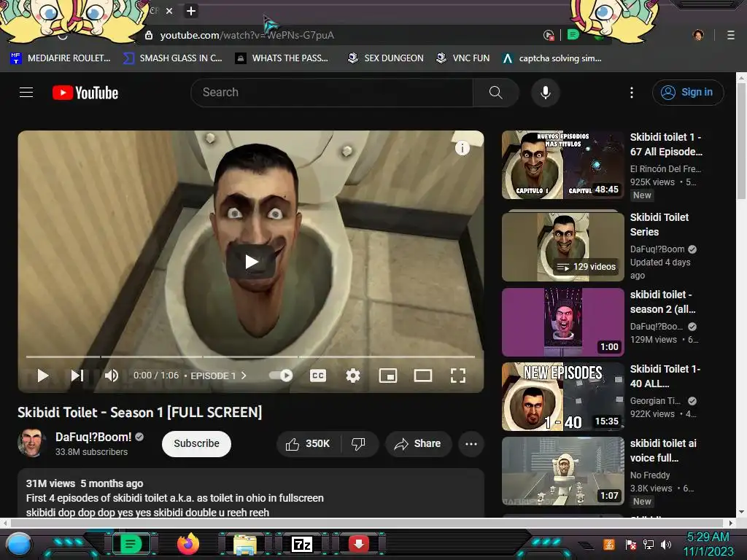Viewport: 747px width, 560px height.
Task: Mute the video volume speaker
Action: tap(112, 376)
